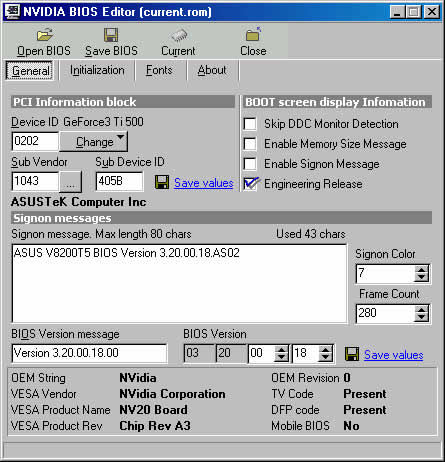The width and height of the screenshot is (445, 462).
Task: Click the NVidia Corporation VESA Vendor value
Action: [x=172, y=394]
